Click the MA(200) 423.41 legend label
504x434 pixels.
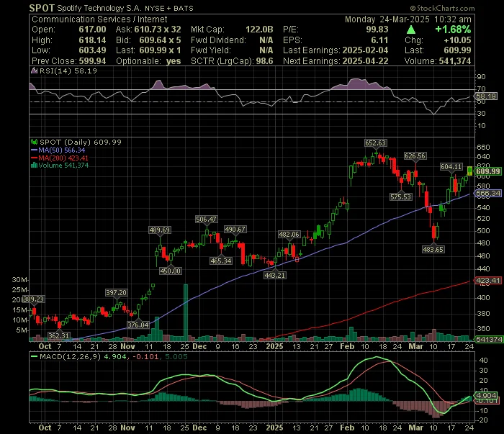(x=63, y=158)
